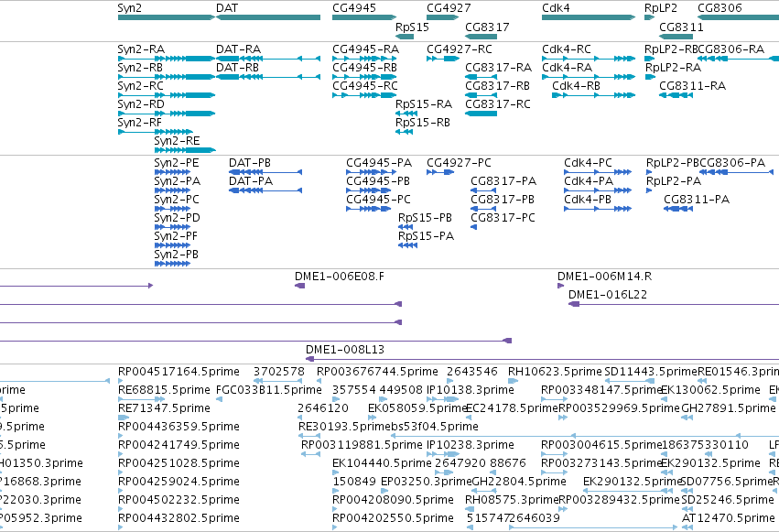Select transcript Syn2-RE
Screen dimensions: 779x532
point(177,141)
